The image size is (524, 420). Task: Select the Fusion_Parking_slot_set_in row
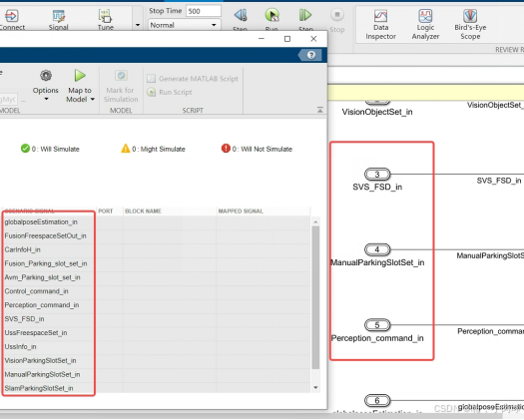156,263
